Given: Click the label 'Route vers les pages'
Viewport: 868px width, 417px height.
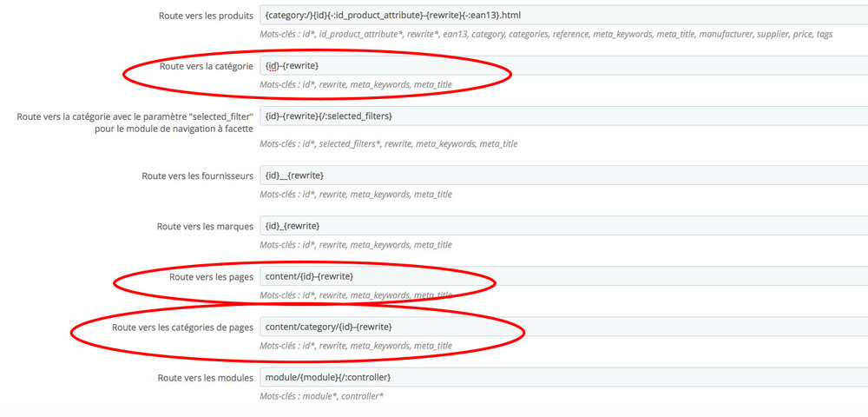Looking at the screenshot, I should coord(212,277).
